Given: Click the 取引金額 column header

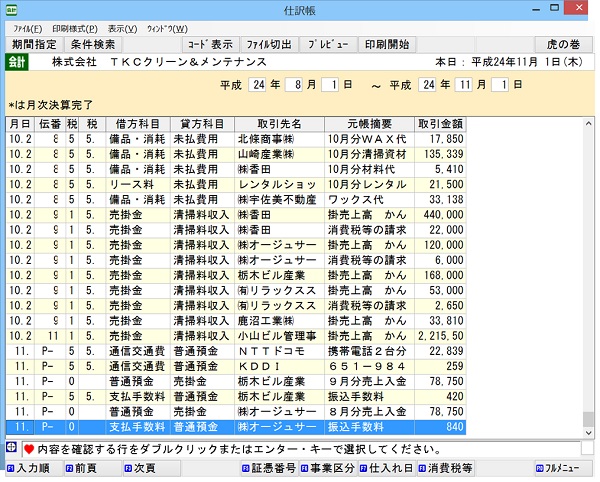Looking at the screenshot, I should coord(440,124).
